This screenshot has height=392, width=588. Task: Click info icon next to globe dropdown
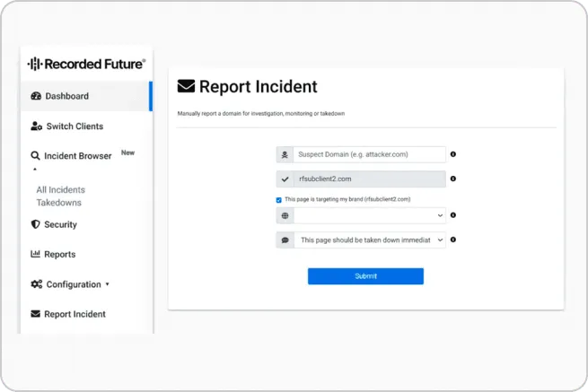click(x=453, y=215)
